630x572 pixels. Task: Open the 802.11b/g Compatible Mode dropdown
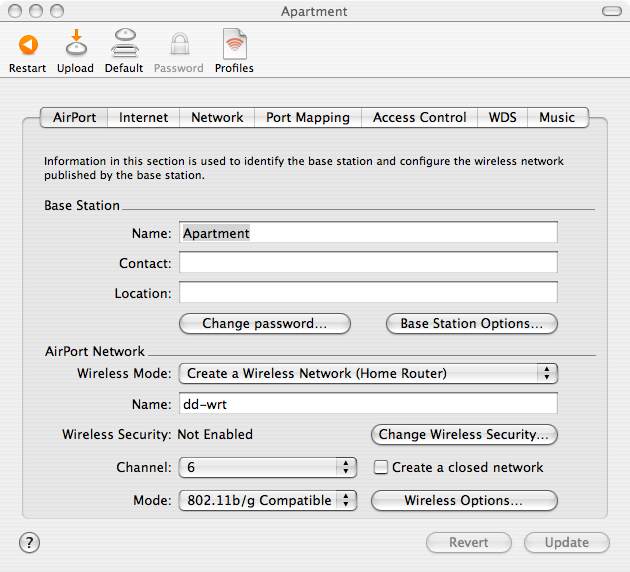268,500
